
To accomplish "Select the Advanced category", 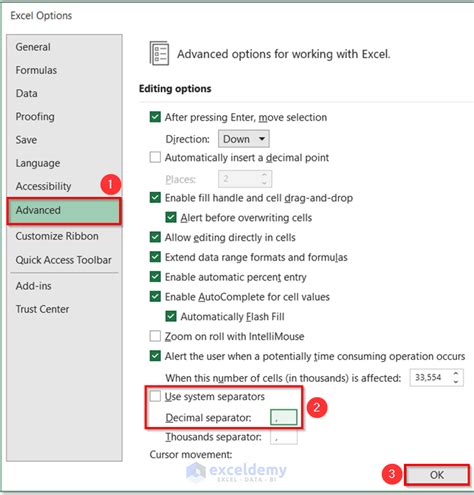I will pyautogui.click(x=64, y=211).
